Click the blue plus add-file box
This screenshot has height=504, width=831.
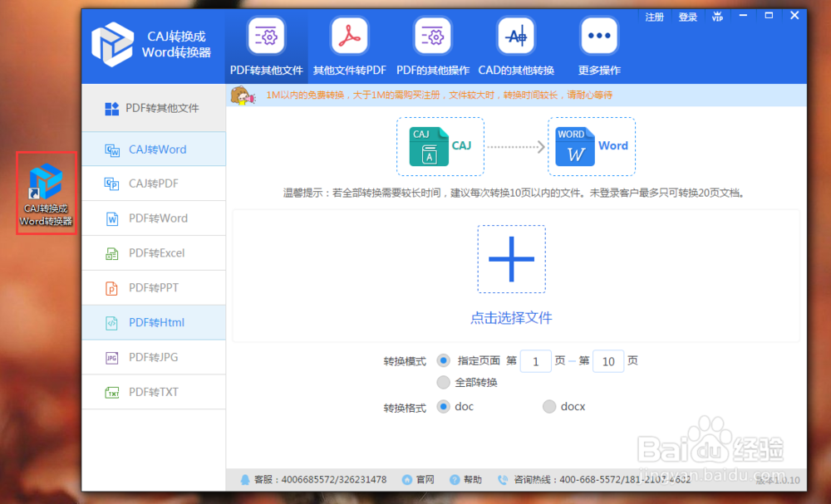(511, 259)
